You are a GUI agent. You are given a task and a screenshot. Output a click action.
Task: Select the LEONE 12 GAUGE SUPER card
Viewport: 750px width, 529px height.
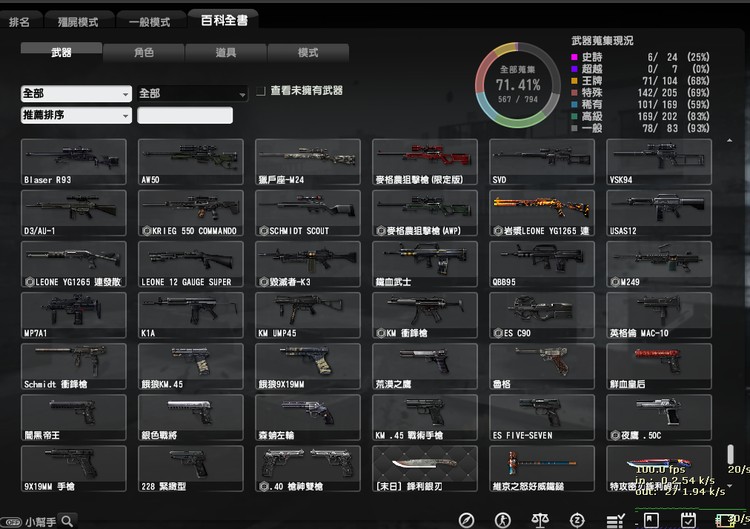point(191,264)
